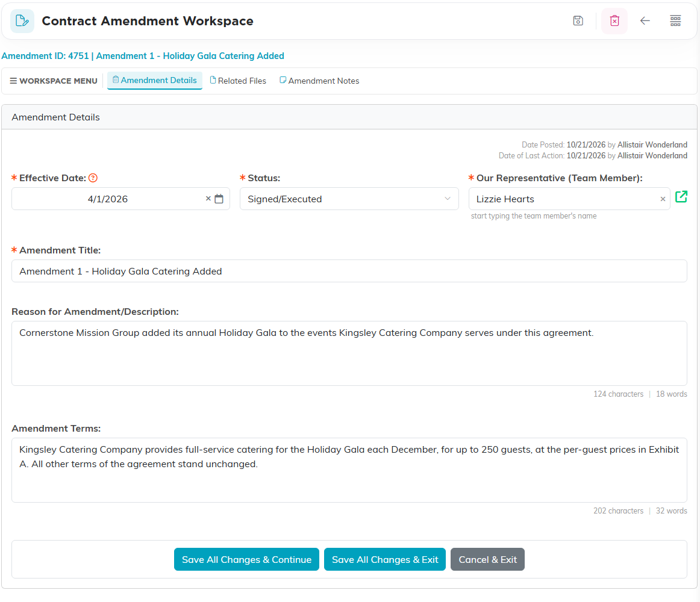This screenshot has height=602, width=700.
Task: Switch to the Amendment Details tab
Action: pos(154,80)
